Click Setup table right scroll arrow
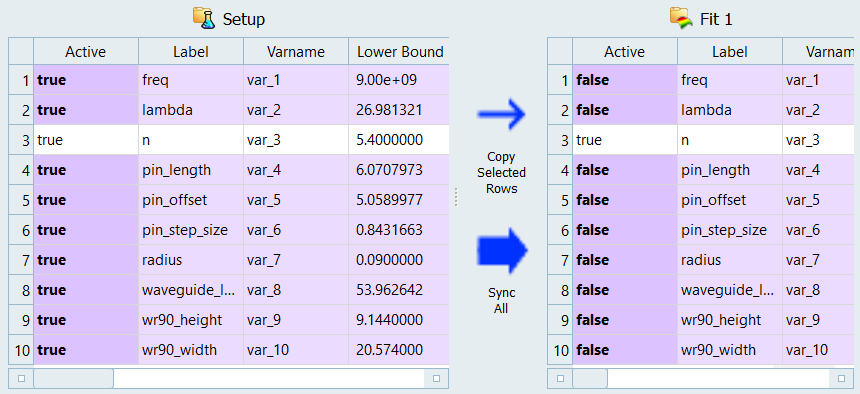The width and height of the screenshot is (860, 394). 436,378
